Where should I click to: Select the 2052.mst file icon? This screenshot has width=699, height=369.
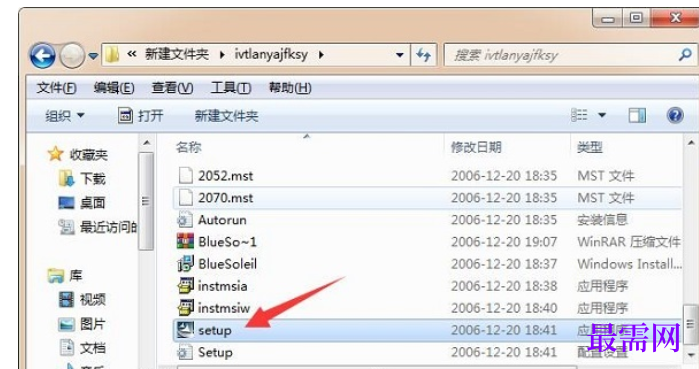click(x=185, y=176)
